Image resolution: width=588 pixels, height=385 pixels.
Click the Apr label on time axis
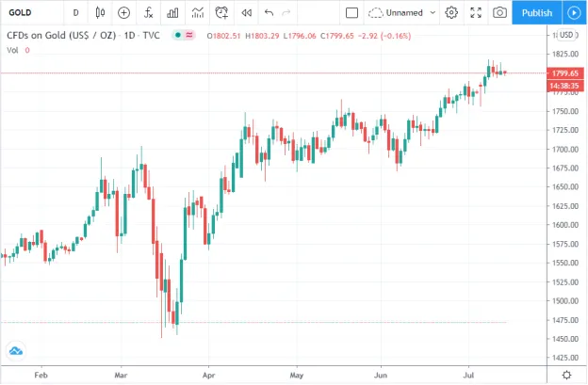208,376
